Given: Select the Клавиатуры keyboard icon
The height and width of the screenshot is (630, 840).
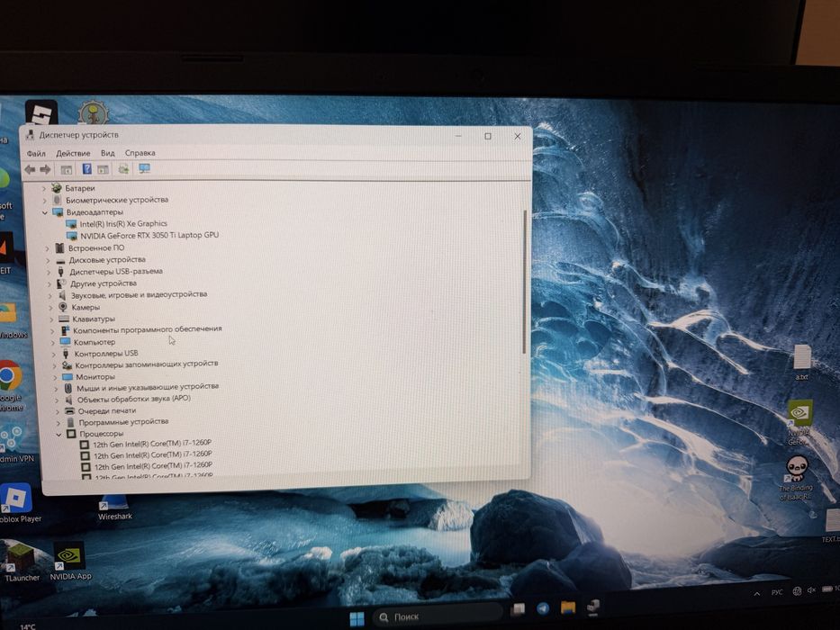Looking at the screenshot, I should 64,319.
